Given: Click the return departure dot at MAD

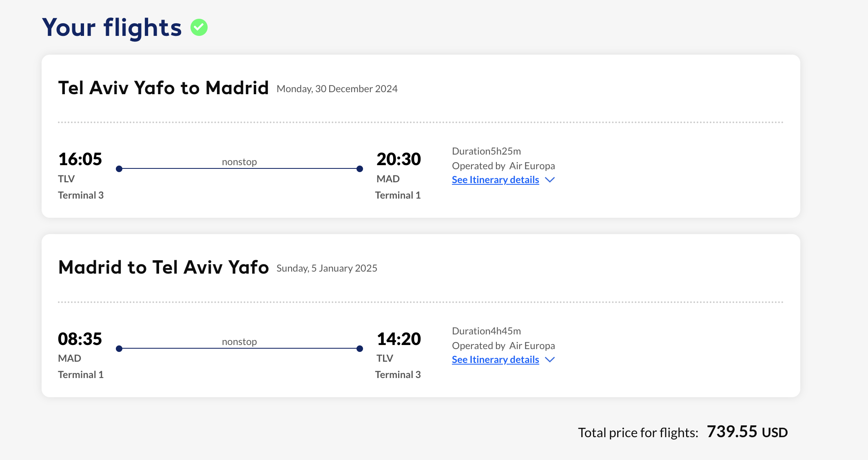Looking at the screenshot, I should click(119, 349).
